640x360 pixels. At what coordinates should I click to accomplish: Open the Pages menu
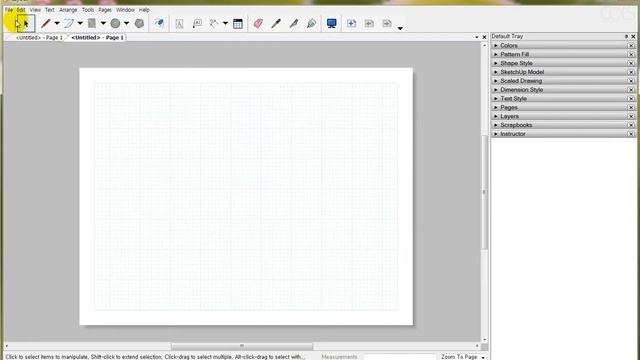[105, 10]
